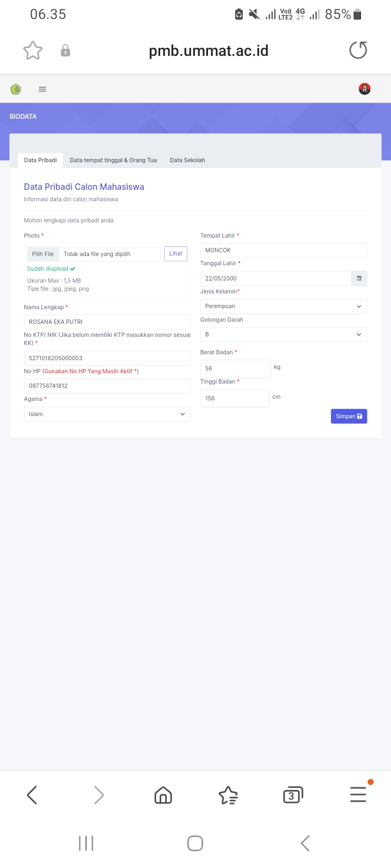Open the hamburger sidebar menu
The height and width of the screenshot is (868, 391).
42,90
